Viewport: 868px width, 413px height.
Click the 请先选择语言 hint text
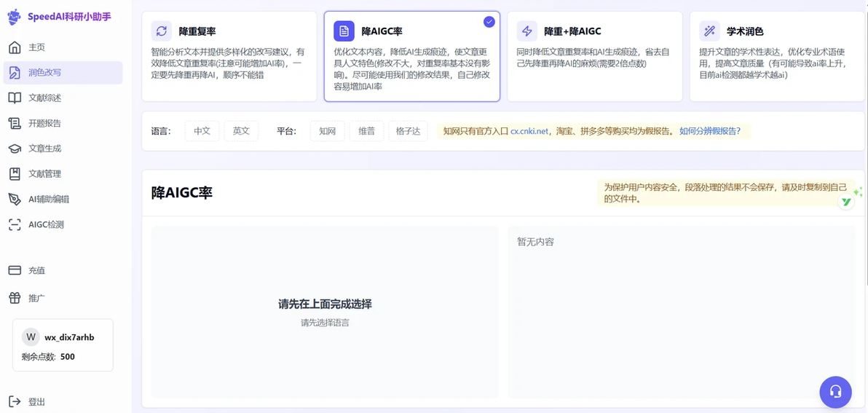click(325, 323)
